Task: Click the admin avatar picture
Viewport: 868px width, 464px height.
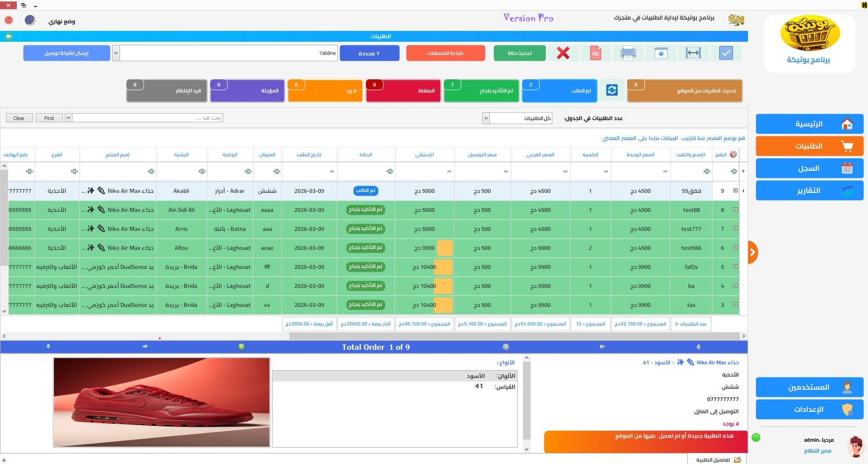Action: (x=856, y=446)
